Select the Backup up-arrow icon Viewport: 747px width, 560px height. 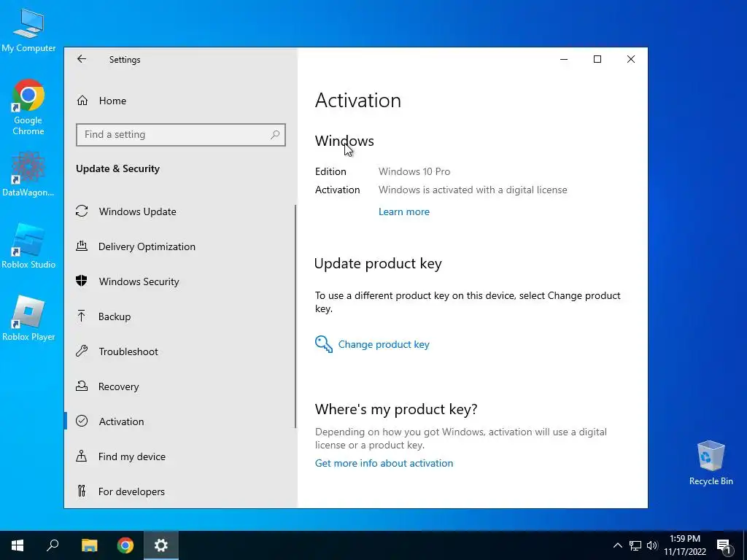click(x=82, y=316)
